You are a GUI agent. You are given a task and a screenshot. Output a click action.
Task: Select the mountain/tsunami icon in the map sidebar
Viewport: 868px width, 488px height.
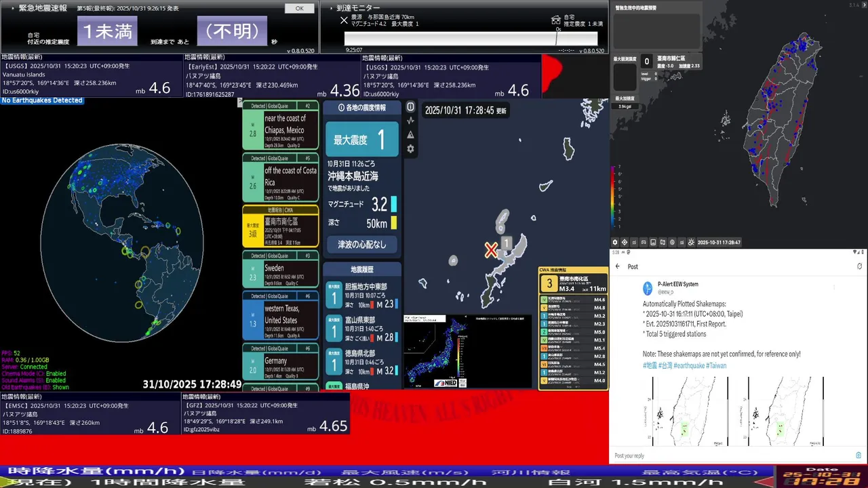pyautogui.click(x=410, y=135)
